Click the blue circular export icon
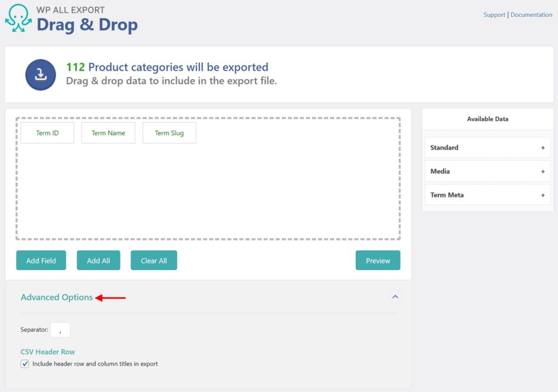Viewport: 558px width, 392px height. pos(40,74)
